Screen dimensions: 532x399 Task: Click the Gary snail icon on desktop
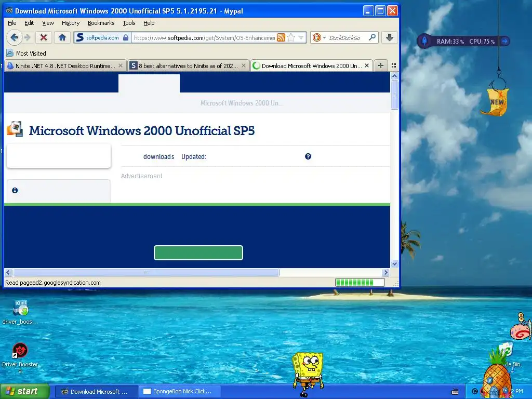tap(522, 327)
